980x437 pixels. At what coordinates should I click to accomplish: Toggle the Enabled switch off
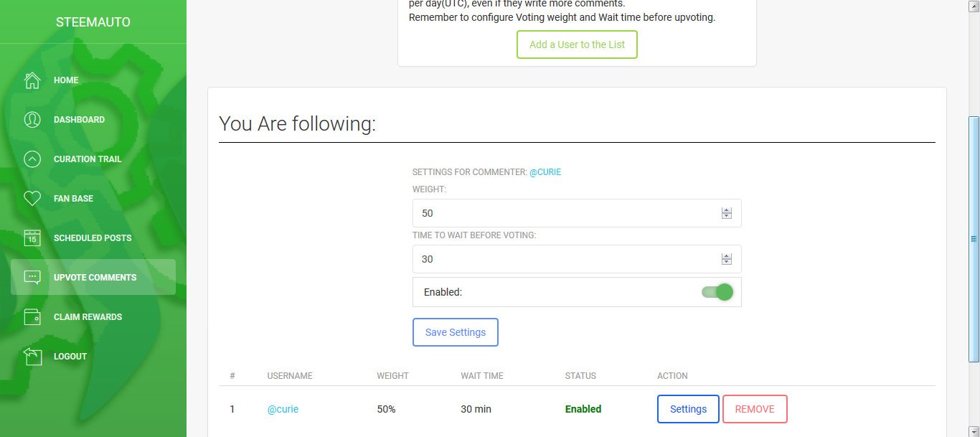pyautogui.click(x=717, y=292)
